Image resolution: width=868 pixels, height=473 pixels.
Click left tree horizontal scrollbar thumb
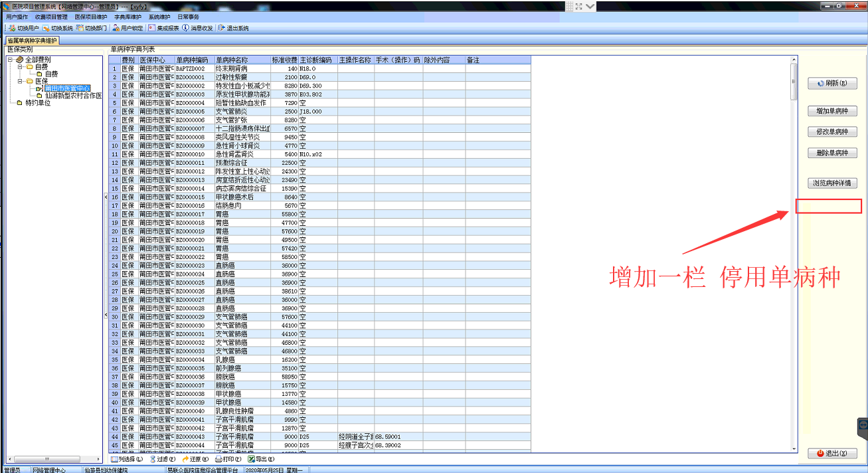[x=46, y=459]
